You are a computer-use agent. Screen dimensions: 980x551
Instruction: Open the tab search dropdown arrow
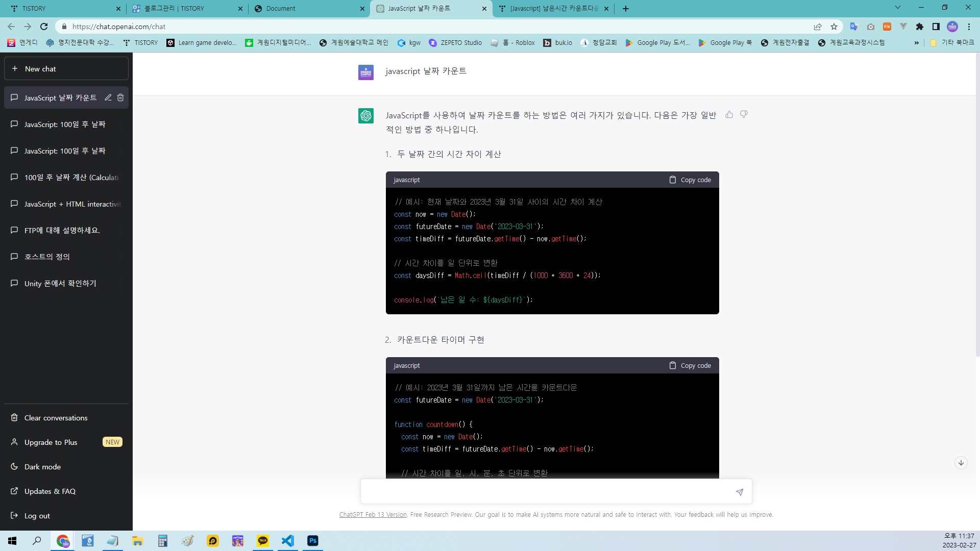(898, 8)
